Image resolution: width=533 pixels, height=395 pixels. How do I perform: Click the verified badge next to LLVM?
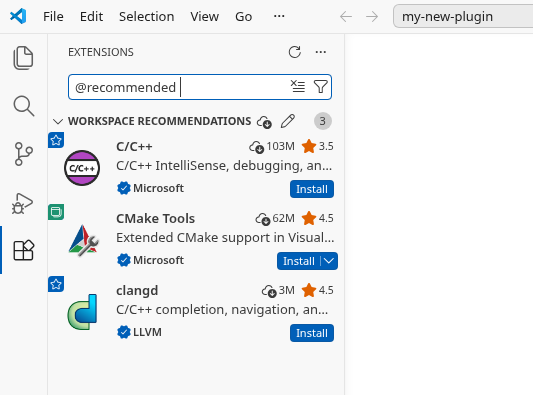tap(124, 332)
